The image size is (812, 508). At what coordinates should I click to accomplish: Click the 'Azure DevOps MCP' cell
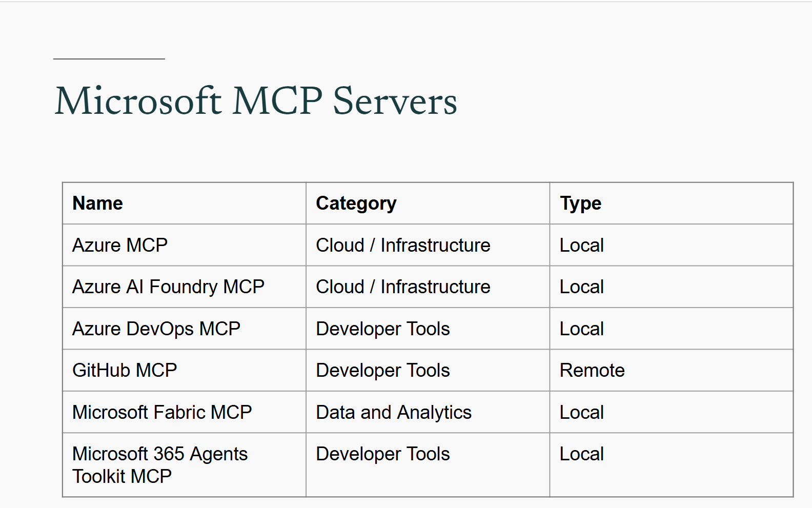(x=156, y=329)
